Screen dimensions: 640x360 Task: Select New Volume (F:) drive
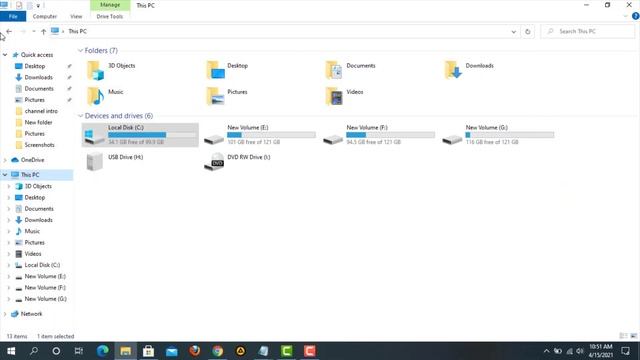click(x=378, y=135)
